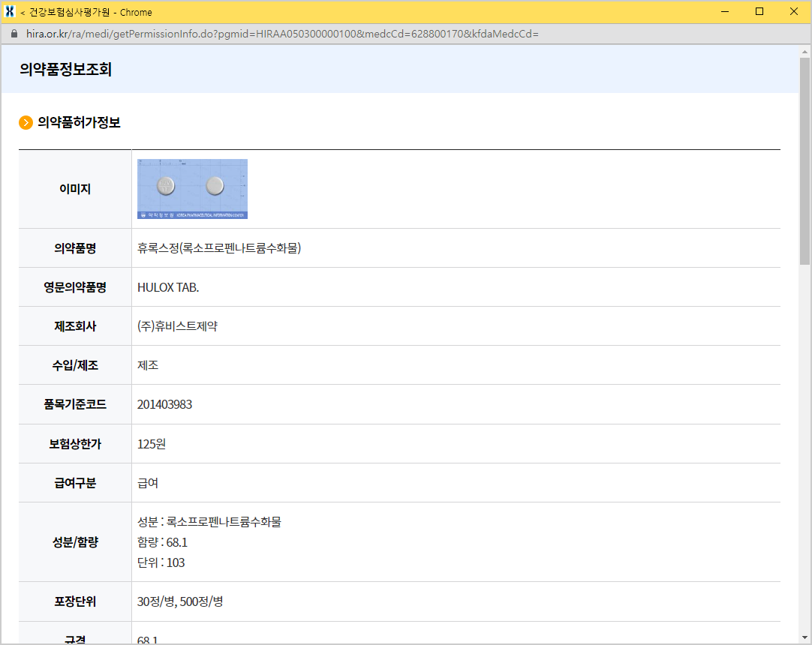The height and width of the screenshot is (645, 812).
Task: Select the ingredient line 성분 : 록소프로펜나트륨수화물
Action: coord(209,522)
